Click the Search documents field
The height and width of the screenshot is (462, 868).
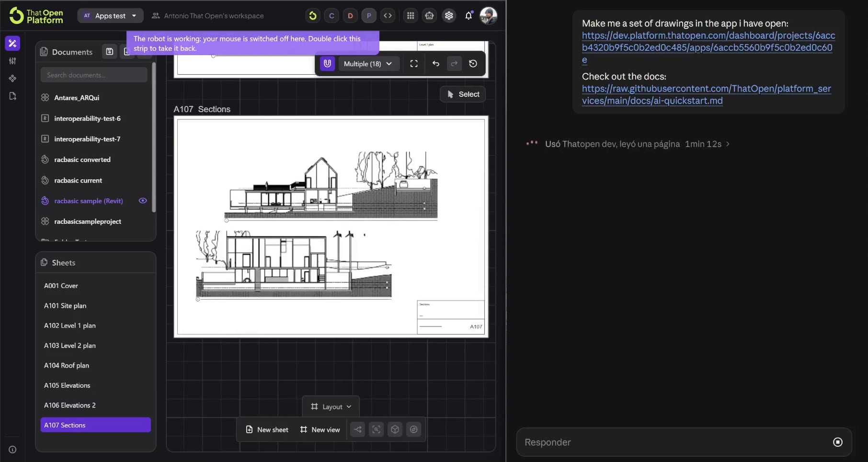click(94, 75)
